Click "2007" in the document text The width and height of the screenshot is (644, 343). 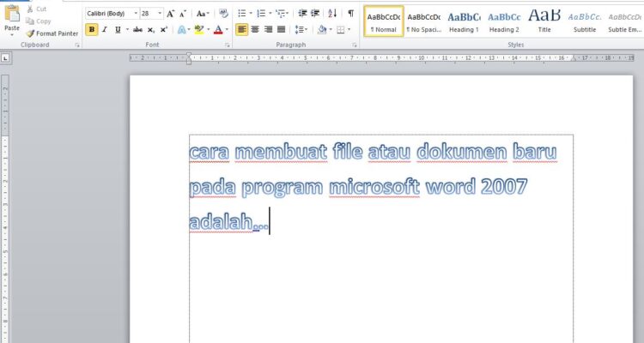point(503,187)
